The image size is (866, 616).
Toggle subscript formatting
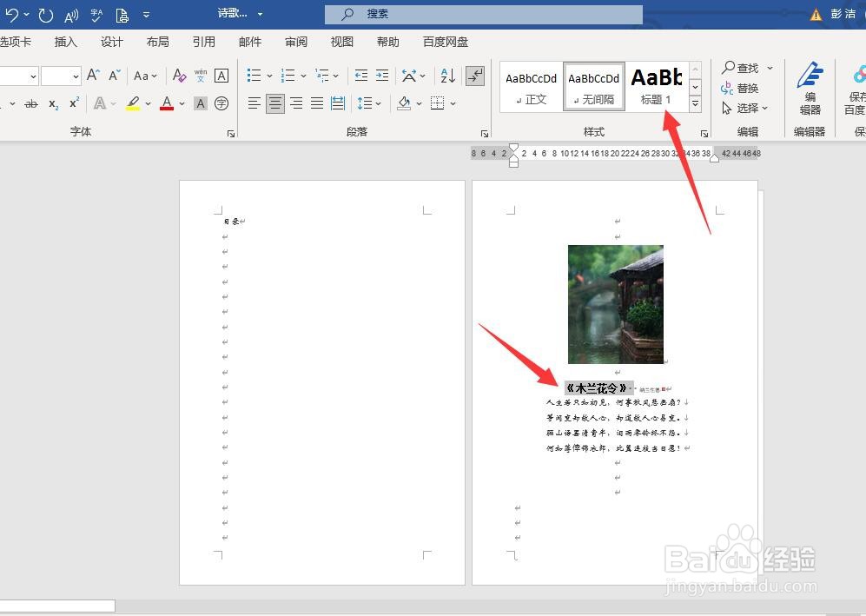tap(54, 104)
